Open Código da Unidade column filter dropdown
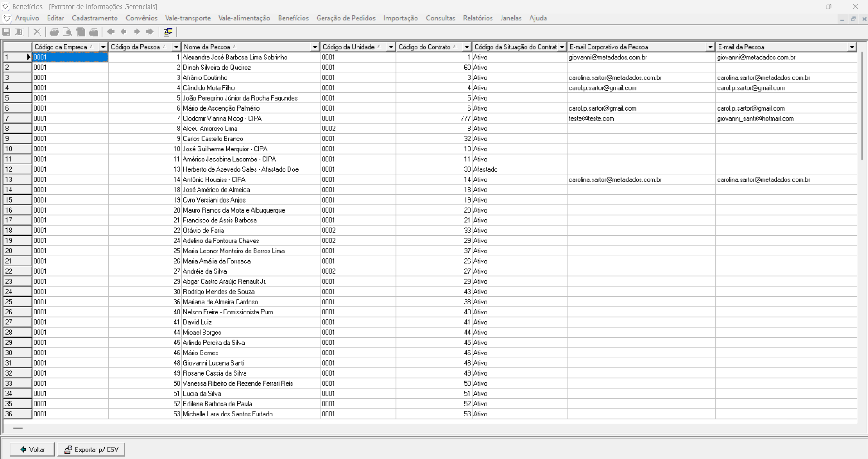Viewport: 868px width, 459px height. pyautogui.click(x=391, y=47)
